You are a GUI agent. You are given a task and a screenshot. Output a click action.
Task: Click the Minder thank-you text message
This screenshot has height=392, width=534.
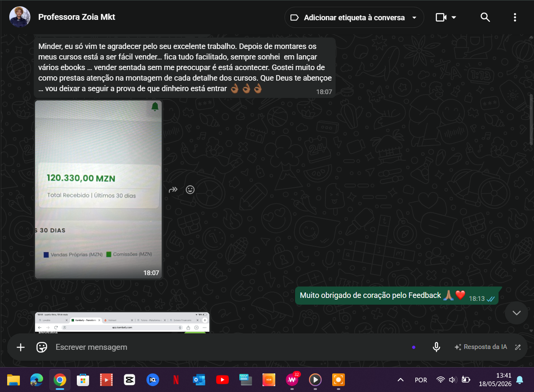(185, 68)
